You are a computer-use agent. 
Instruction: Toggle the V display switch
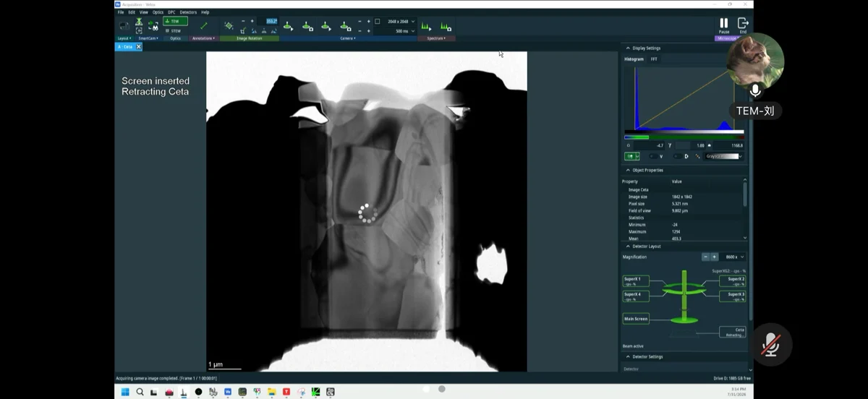click(x=654, y=156)
